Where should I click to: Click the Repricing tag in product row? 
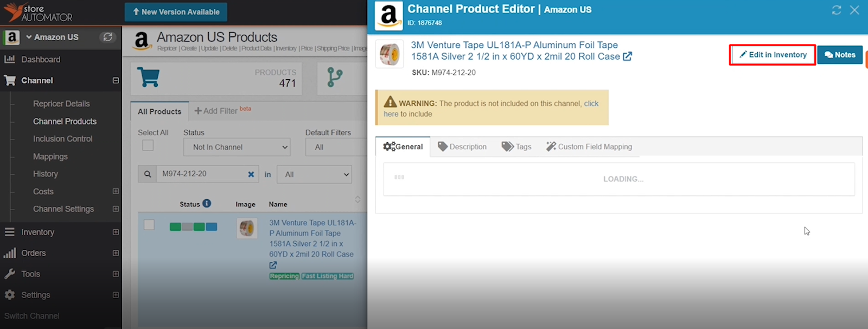[284, 276]
